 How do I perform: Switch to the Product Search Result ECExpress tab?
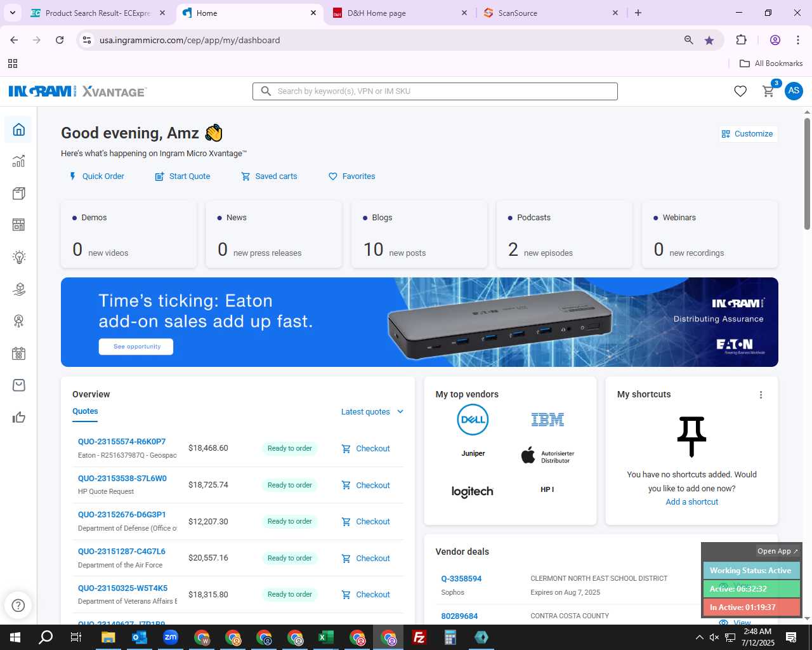coord(98,13)
